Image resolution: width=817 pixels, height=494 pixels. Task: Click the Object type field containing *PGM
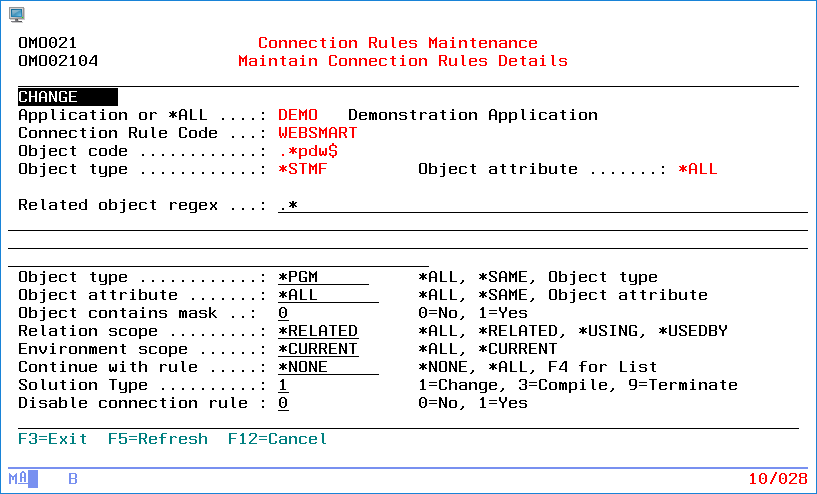click(x=322, y=277)
